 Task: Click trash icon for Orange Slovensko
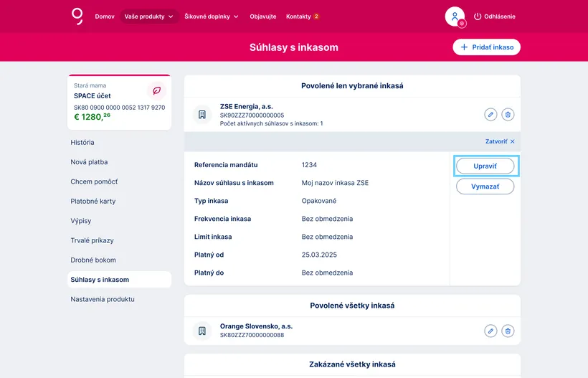[x=508, y=331]
